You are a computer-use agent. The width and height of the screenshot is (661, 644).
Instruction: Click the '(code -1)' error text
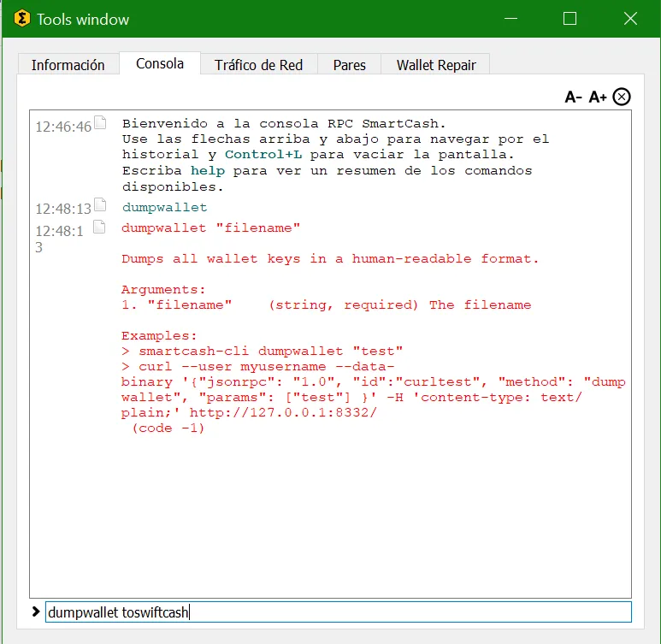[x=168, y=428]
